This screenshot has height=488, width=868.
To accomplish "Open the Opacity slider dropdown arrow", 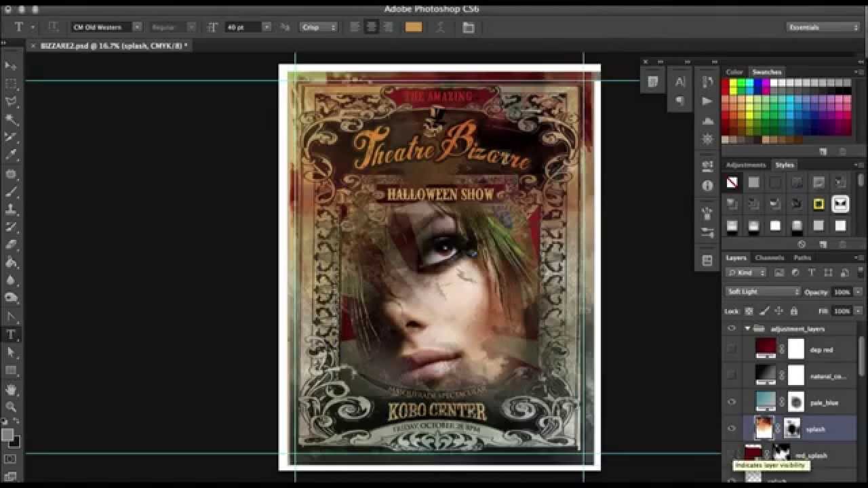I will click(x=858, y=291).
